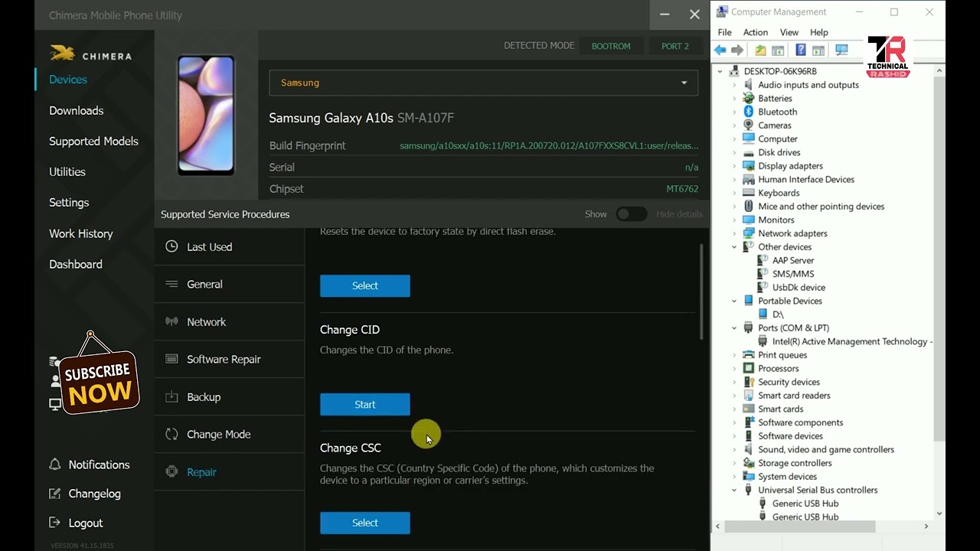Open Settings in Chimera sidebar
Viewport: 980px width, 551px height.
(69, 202)
